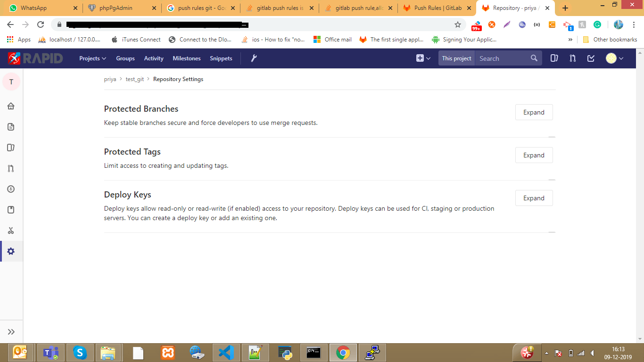Image resolution: width=644 pixels, height=362 pixels.
Task: Open the Projects navigation dropdown
Action: (92, 58)
